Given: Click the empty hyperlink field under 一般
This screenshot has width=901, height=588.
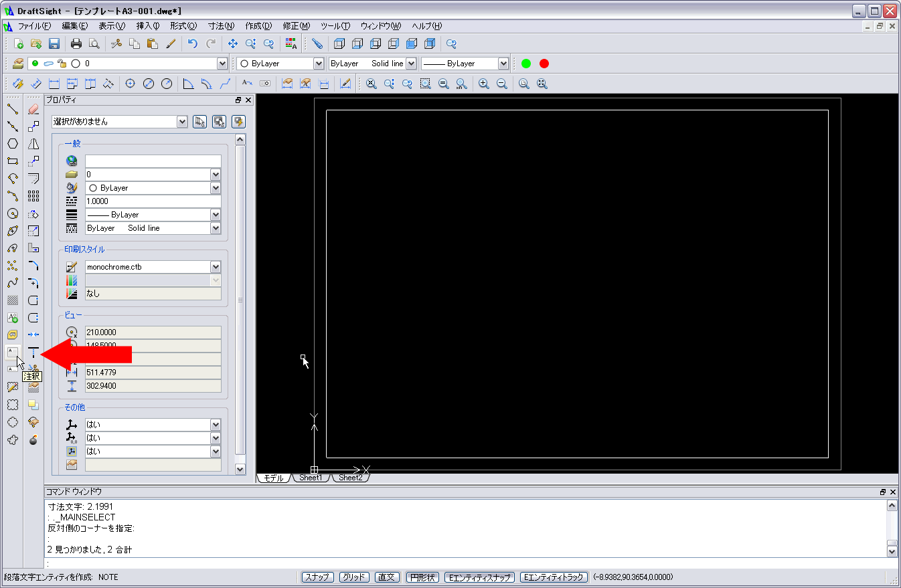Looking at the screenshot, I should tap(153, 161).
